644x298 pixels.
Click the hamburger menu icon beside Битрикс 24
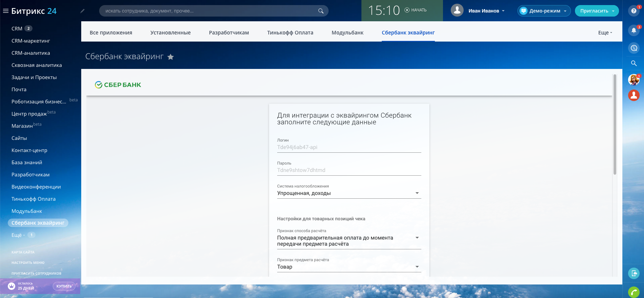point(5,11)
